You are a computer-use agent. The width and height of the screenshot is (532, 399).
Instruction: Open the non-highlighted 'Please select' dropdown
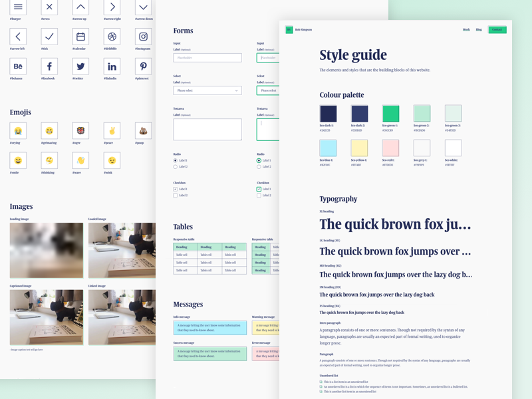(207, 90)
